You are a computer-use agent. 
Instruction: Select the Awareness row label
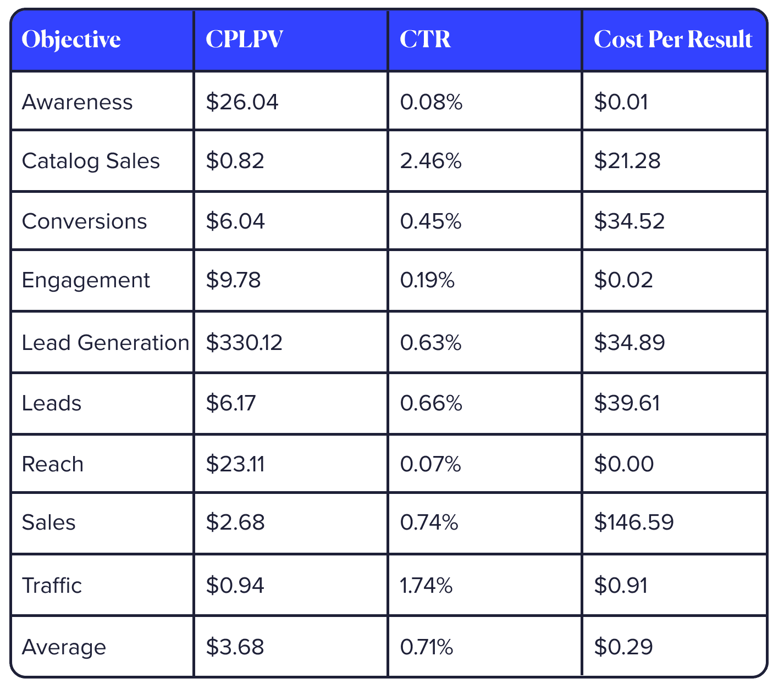tap(78, 102)
